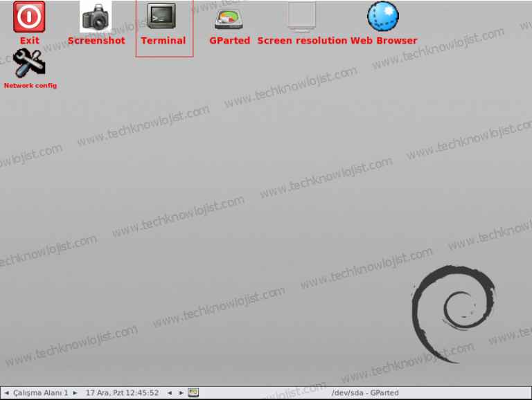Click the GParted text label
Image resolution: width=532 pixels, height=400 pixels.
(x=229, y=41)
